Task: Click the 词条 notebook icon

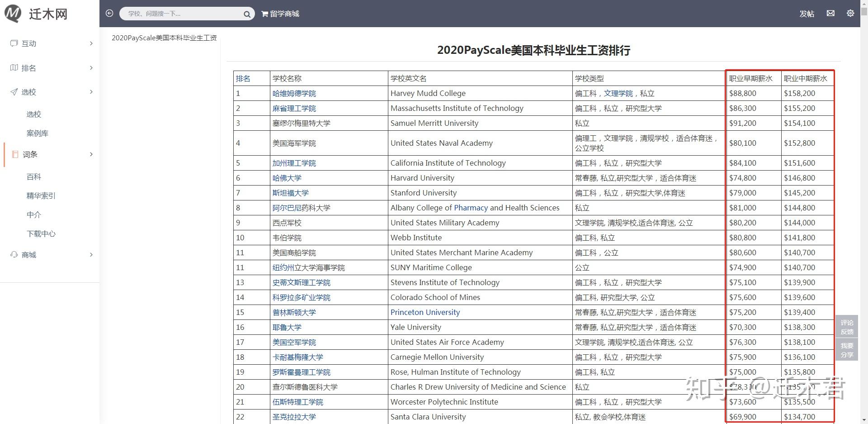Action: (x=15, y=154)
